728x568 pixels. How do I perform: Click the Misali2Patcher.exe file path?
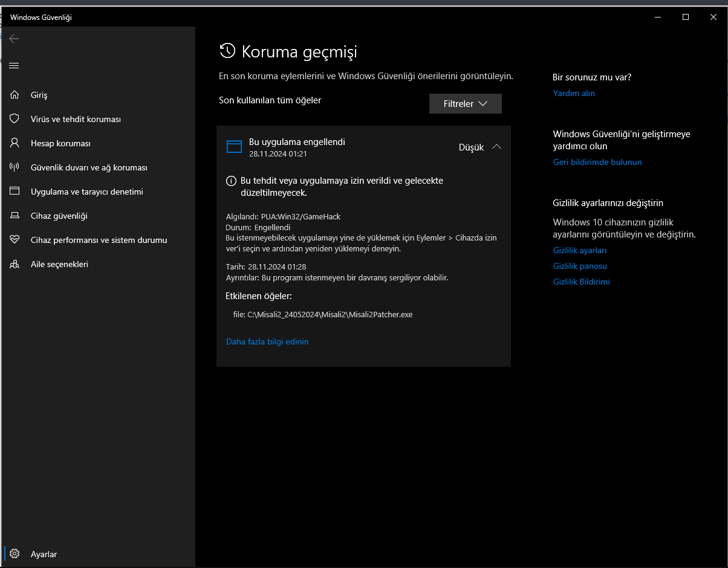point(330,314)
